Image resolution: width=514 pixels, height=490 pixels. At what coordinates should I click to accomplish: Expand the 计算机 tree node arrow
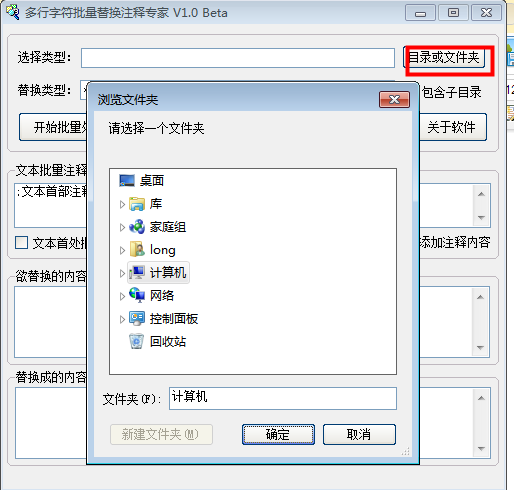pyautogui.click(x=122, y=273)
